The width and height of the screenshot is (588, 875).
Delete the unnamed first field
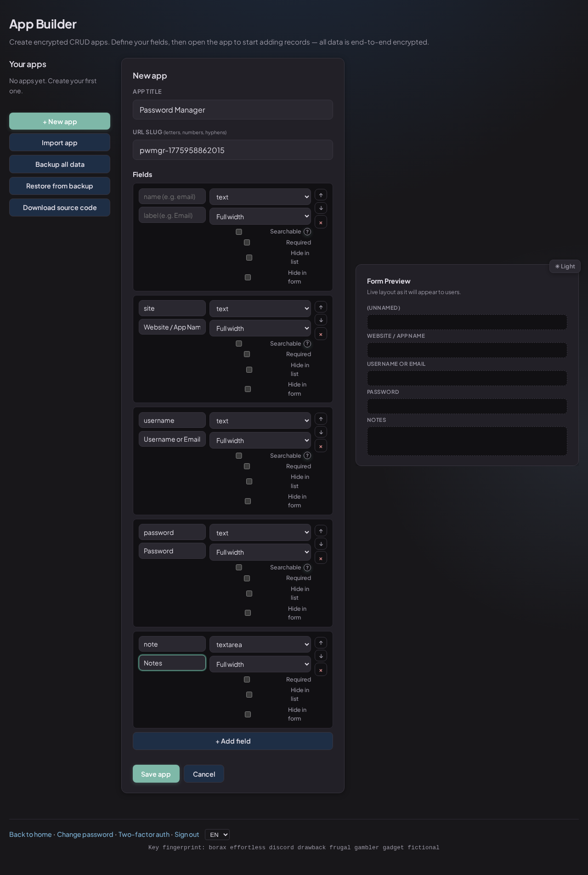point(321,222)
